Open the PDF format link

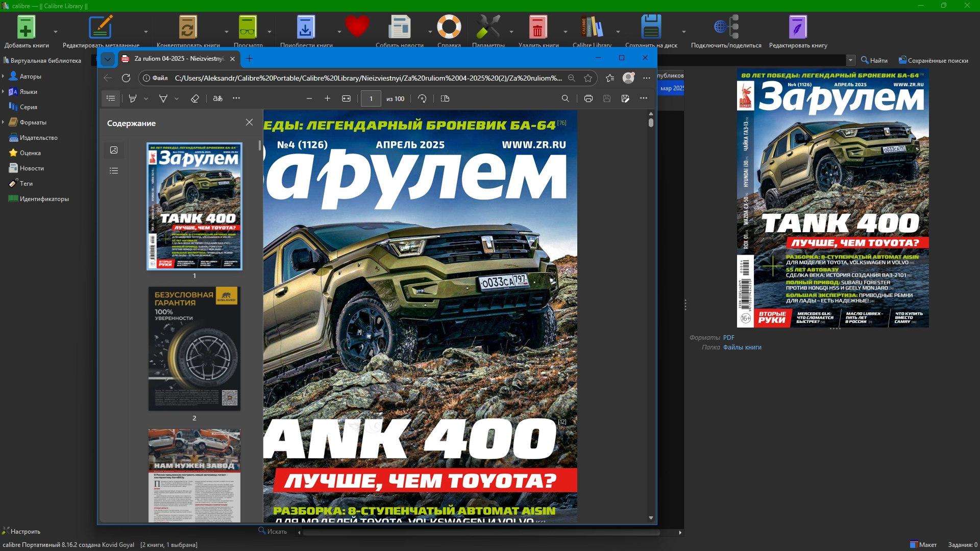tap(728, 338)
